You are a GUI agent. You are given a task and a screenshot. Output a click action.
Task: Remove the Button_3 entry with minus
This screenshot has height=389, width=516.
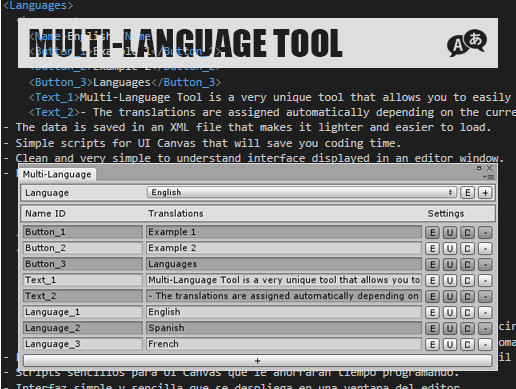pyautogui.click(x=485, y=264)
